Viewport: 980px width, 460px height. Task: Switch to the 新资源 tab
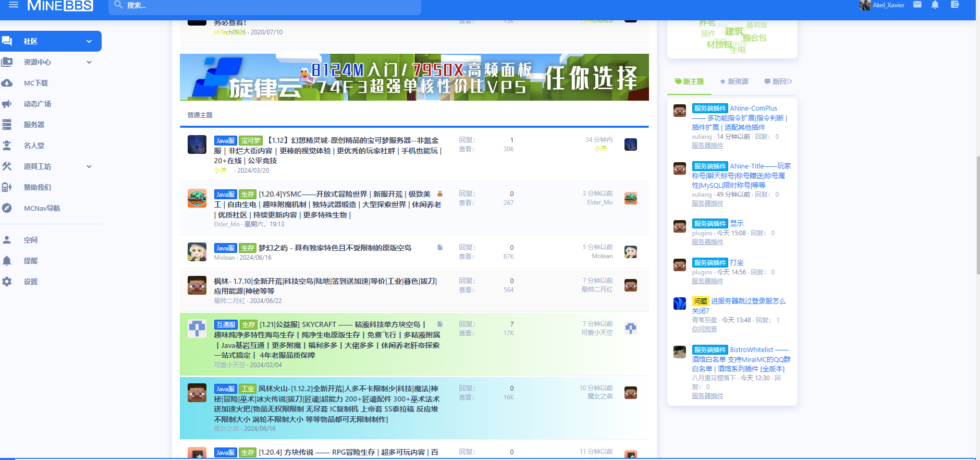click(x=734, y=81)
